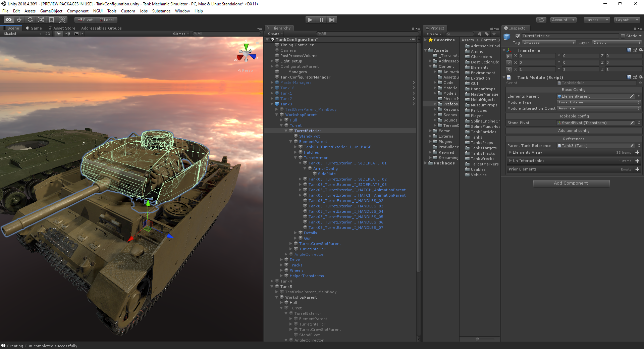Toggle 2D view mode in Scene

(x=48, y=34)
